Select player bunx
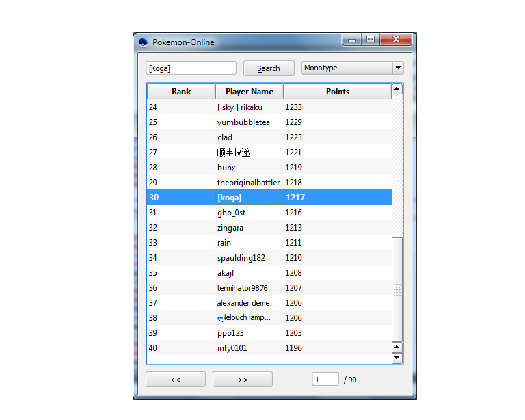This screenshot has height=420, width=525. 226,168
